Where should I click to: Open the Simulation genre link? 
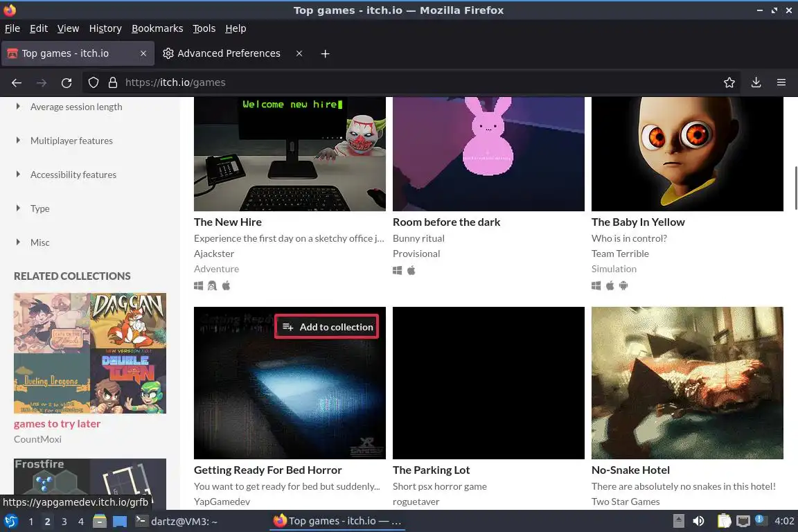[614, 269]
